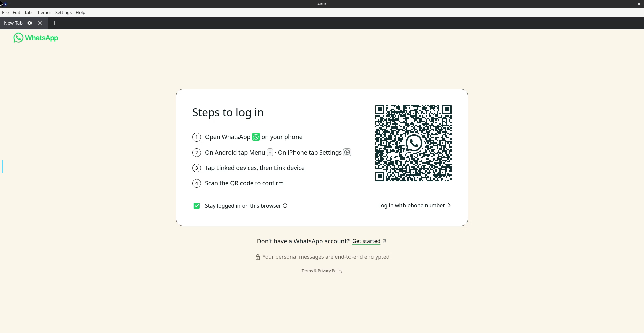Screen dimensions: 644x333
Task: Open the File menu
Action: (5, 12)
